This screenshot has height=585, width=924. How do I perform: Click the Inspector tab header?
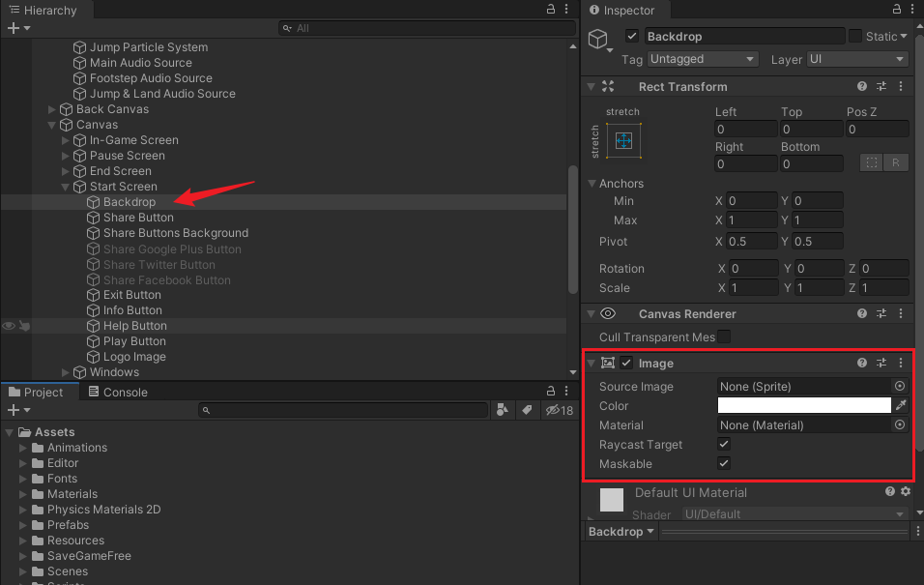[630, 12]
